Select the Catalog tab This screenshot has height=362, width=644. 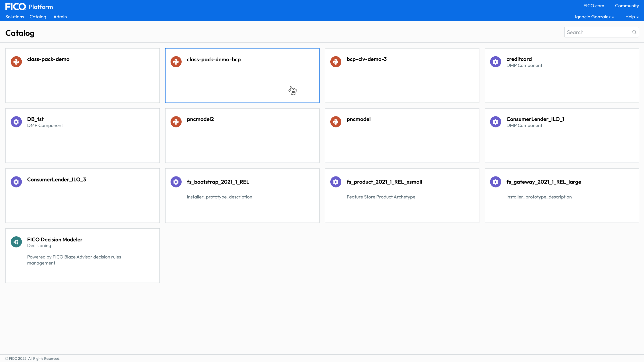pyautogui.click(x=38, y=17)
